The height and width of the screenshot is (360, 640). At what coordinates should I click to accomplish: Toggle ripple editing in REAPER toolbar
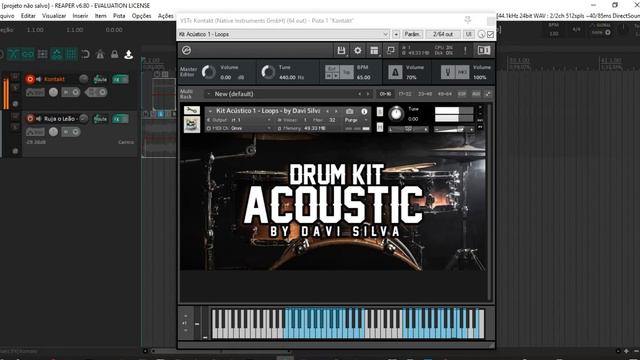[x=42, y=54]
